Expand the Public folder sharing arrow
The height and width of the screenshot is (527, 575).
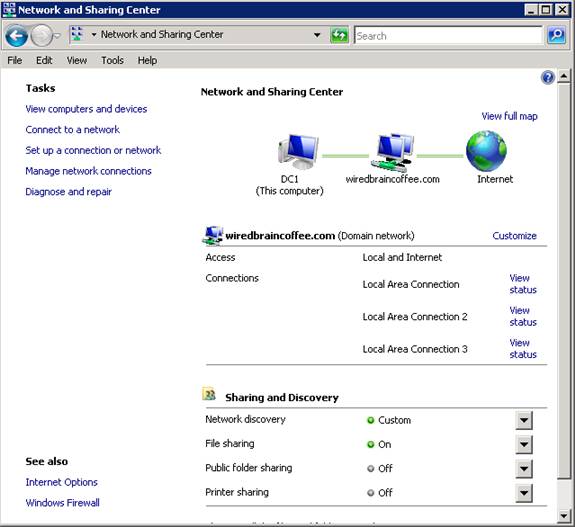(524, 468)
